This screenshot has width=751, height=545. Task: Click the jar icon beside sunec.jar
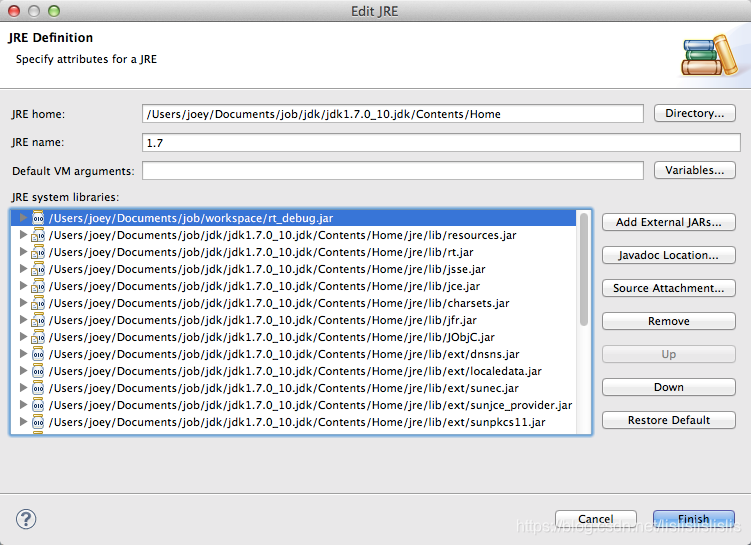click(x=38, y=388)
